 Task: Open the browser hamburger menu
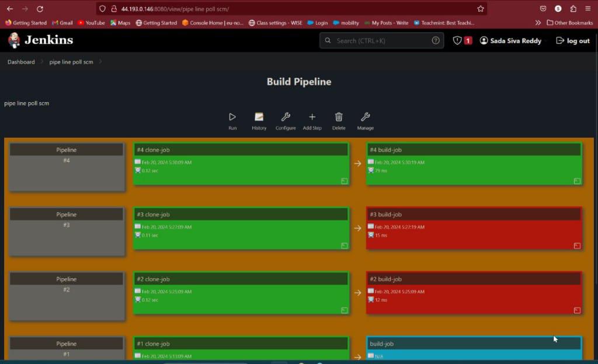pos(587,9)
